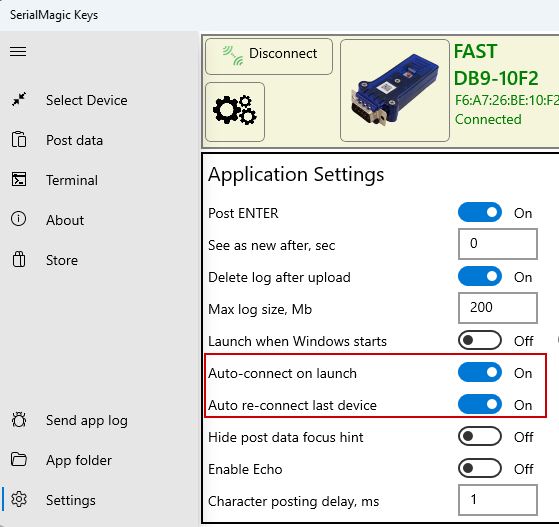Open the Store page
The height and width of the screenshot is (527, 559).
click(62, 260)
